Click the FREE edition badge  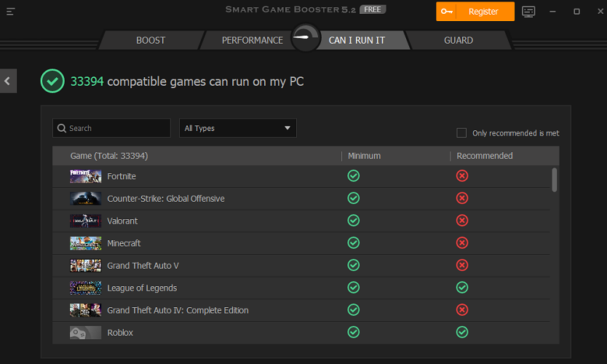[x=373, y=9]
